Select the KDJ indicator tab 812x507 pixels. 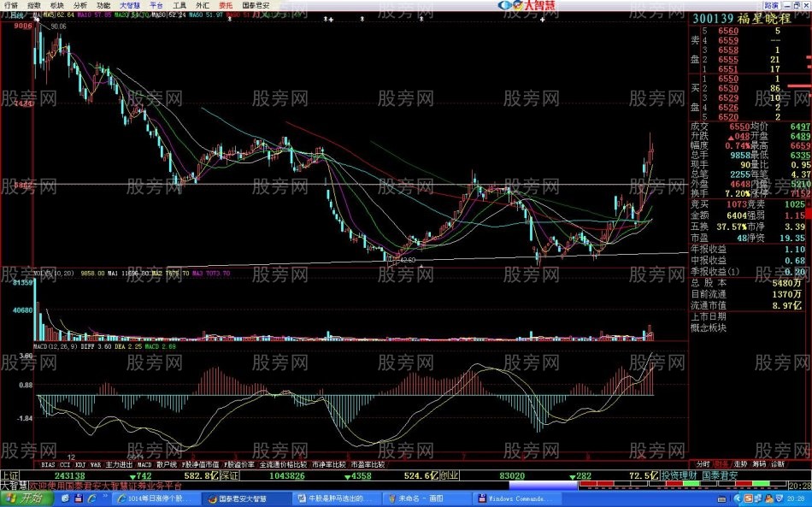tap(80, 464)
